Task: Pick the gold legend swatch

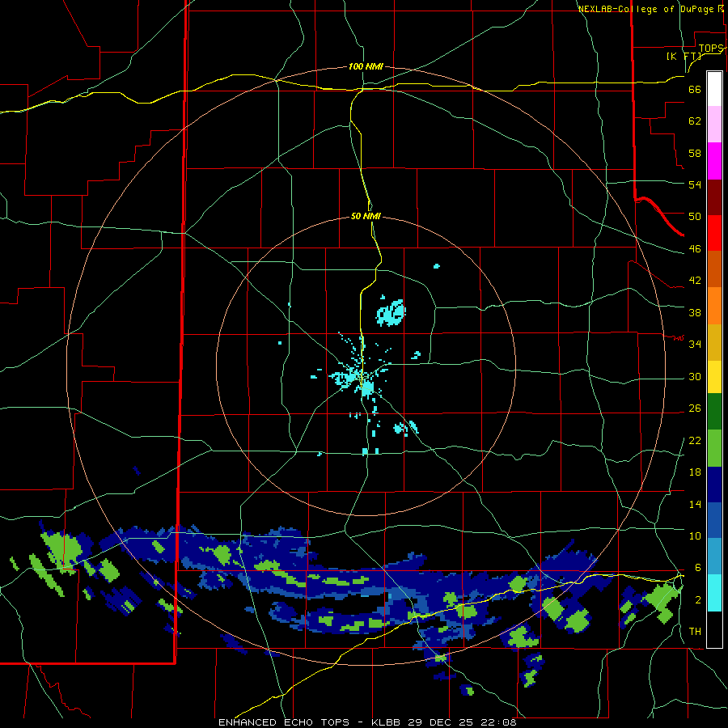Action: tap(714, 342)
